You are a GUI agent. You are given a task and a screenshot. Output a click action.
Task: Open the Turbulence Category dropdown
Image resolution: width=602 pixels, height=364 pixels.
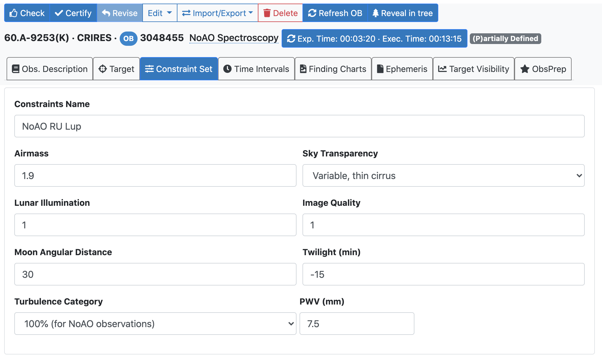(x=155, y=324)
